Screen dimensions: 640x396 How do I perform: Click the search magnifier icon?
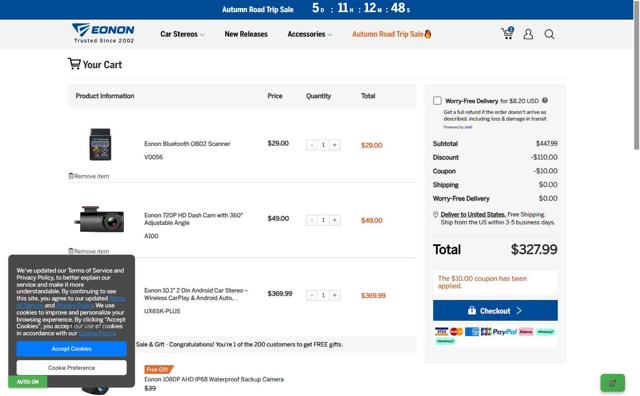(549, 34)
